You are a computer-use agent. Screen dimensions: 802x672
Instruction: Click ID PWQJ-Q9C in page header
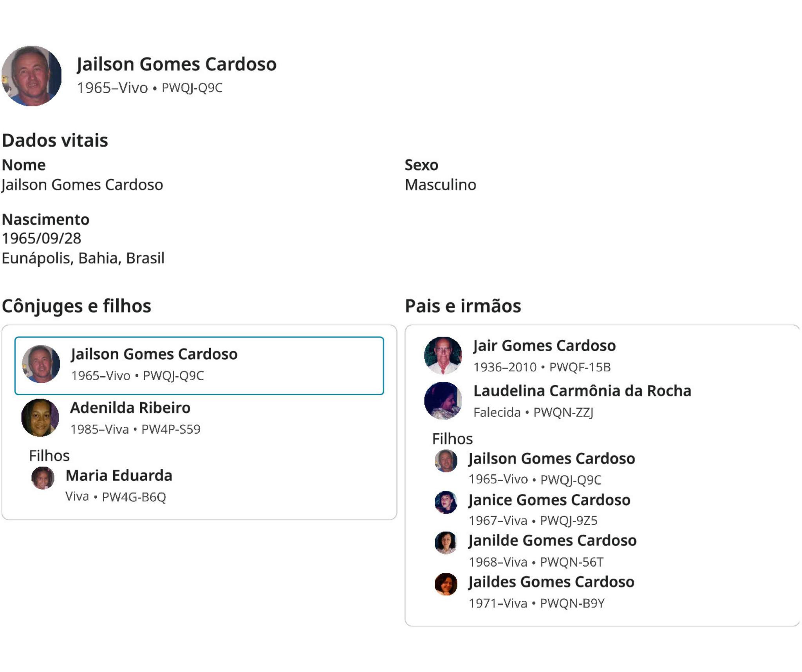[192, 88]
